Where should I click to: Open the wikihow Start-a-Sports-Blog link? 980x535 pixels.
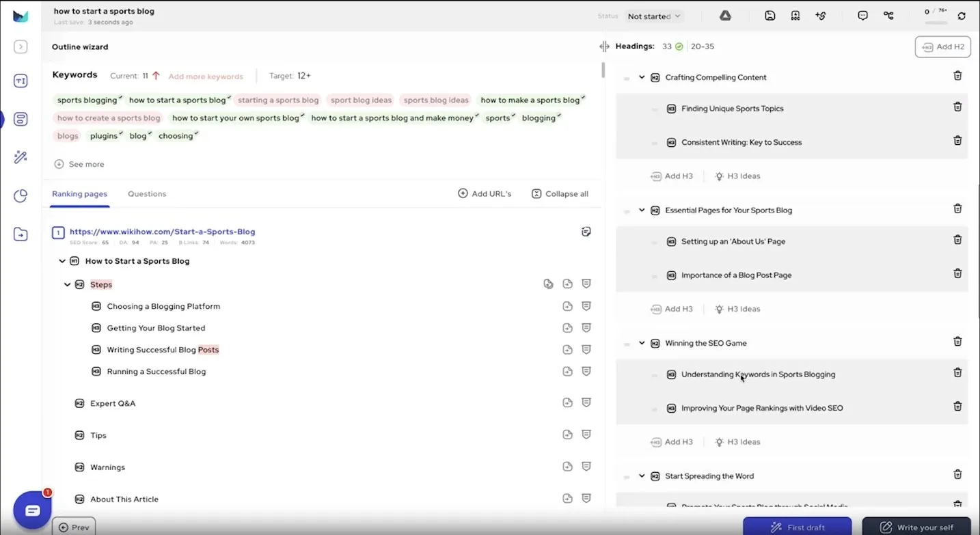point(162,232)
